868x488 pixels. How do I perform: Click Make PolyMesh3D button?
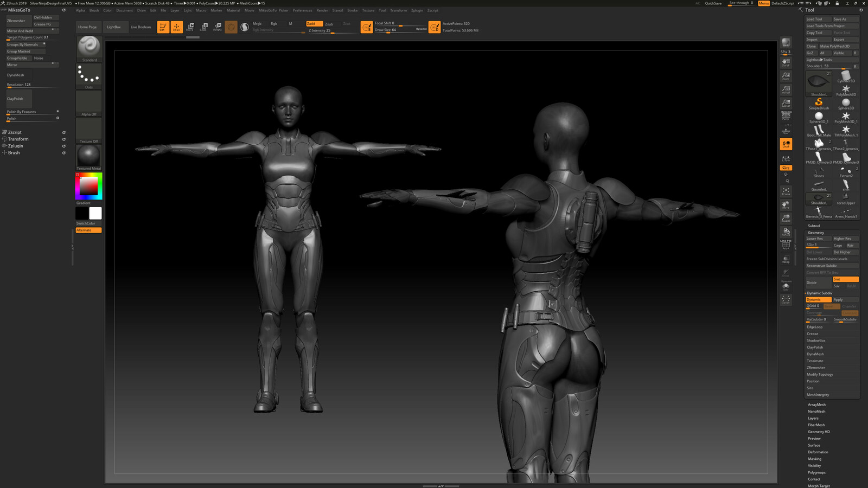[839, 46]
